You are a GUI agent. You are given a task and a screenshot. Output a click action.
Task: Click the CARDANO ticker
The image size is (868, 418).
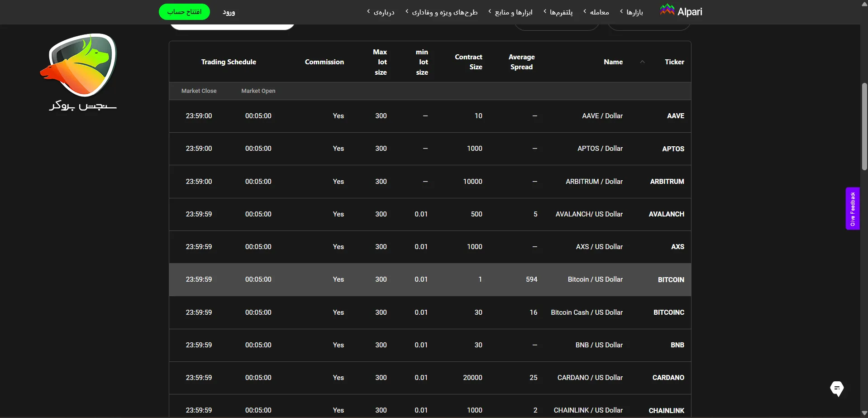coord(668,378)
